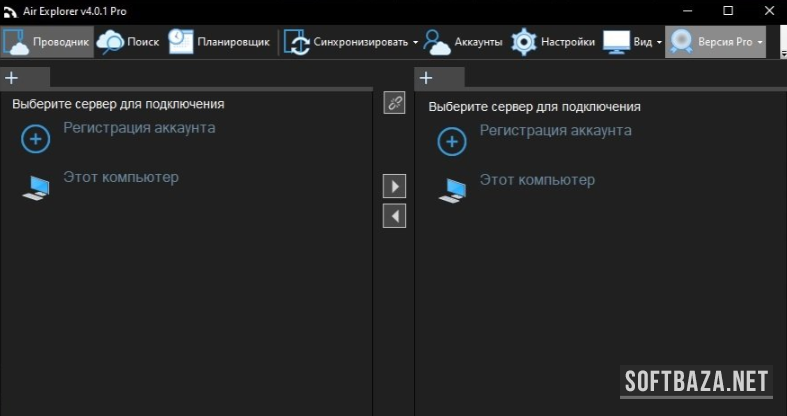Click the copy-to-left arrow button

coord(394,216)
